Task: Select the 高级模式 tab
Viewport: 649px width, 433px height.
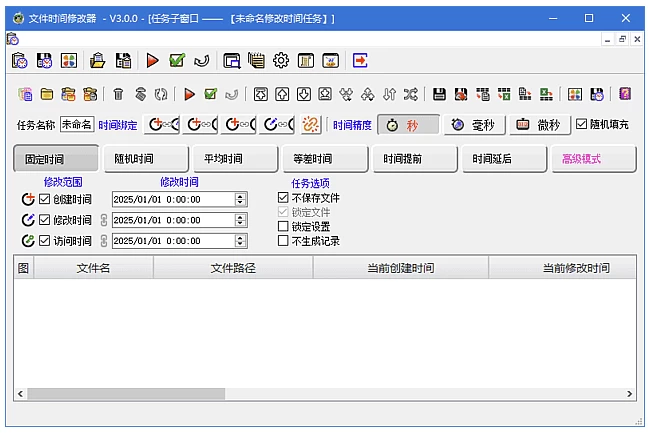Action: 593,159
